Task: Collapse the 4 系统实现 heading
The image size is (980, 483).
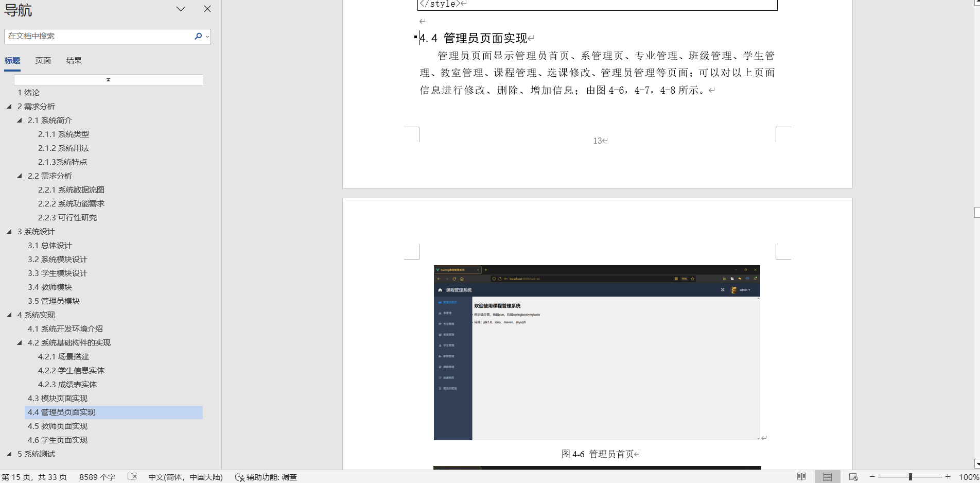Action: [x=9, y=315]
